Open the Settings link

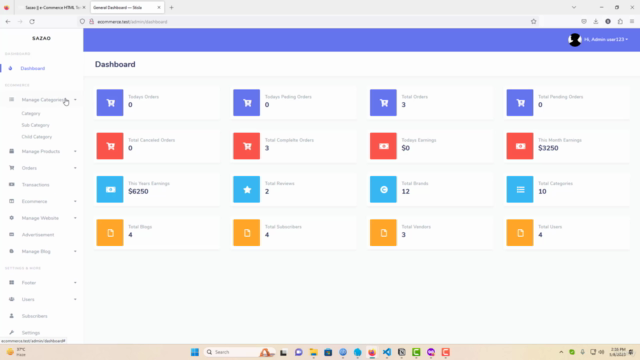click(31, 333)
